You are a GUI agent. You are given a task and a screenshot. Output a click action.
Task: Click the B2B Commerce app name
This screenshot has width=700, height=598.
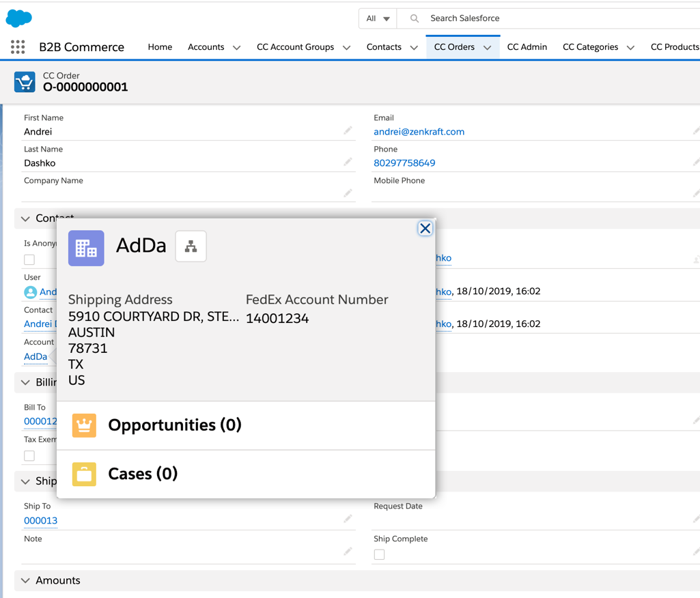tap(82, 47)
